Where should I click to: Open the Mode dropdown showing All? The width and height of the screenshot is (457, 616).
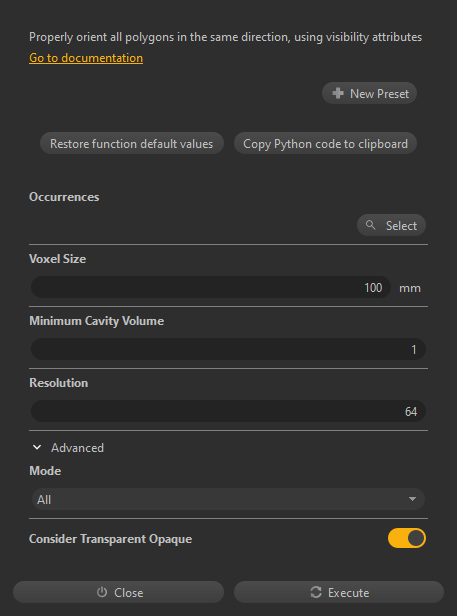coord(228,499)
